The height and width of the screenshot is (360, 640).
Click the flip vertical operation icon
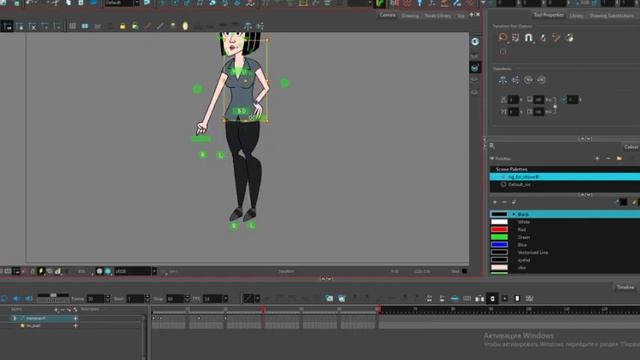pyautogui.click(x=516, y=80)
